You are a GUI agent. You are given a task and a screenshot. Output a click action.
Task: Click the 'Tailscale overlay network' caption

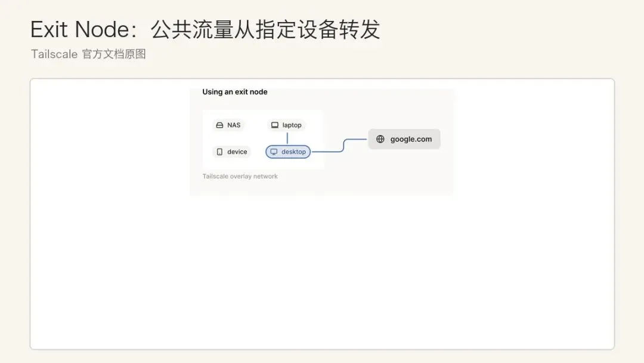240,176
